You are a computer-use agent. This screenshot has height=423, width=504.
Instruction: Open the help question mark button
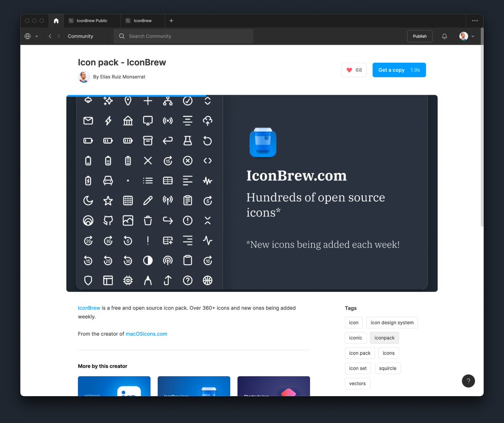click(x=468, y=381)
